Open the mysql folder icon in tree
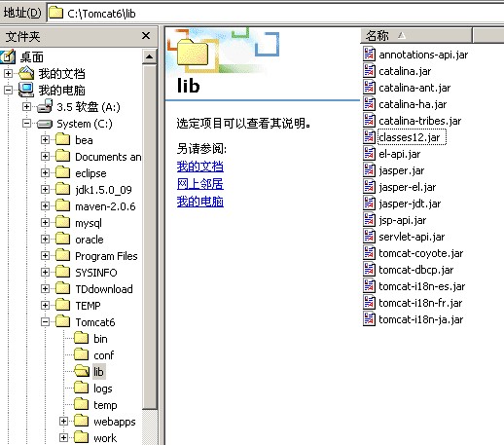 (x=62, y=223)
